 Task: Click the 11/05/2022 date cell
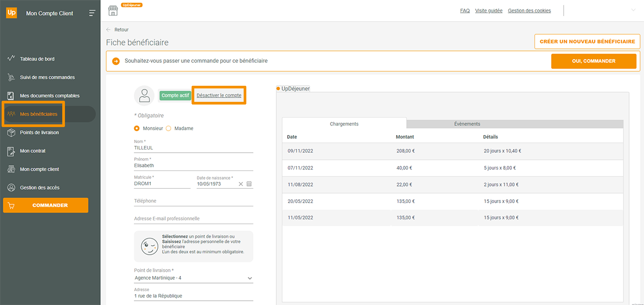[x=301, y=218]
